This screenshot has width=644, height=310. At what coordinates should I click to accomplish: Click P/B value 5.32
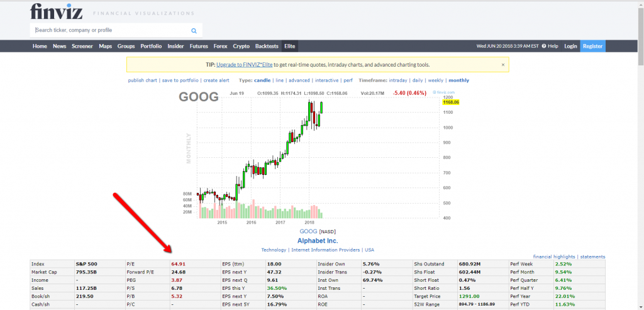177,296
